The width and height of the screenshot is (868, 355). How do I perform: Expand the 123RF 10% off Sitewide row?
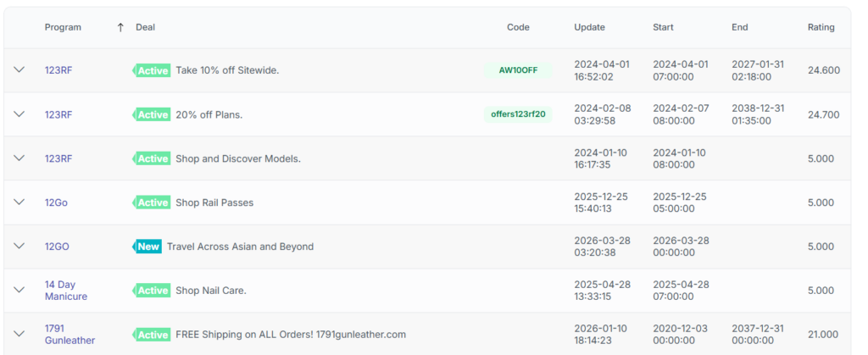pyautogui.click(x=19, y=70)
